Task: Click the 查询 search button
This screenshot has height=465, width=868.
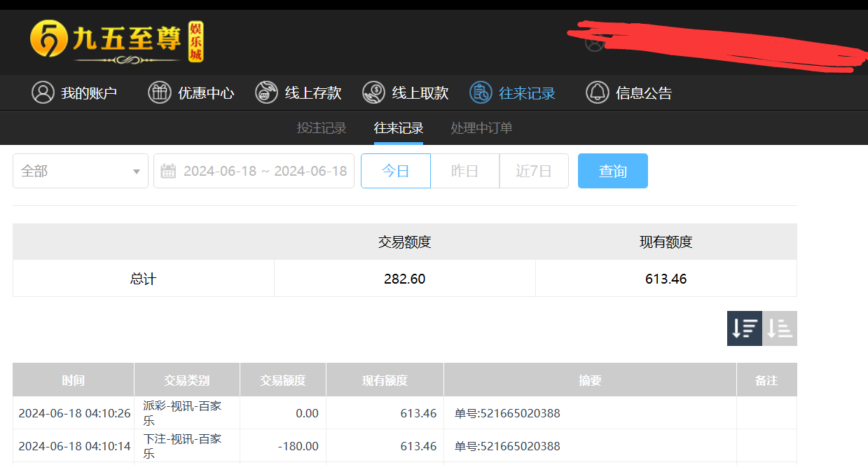Action: 612,171
